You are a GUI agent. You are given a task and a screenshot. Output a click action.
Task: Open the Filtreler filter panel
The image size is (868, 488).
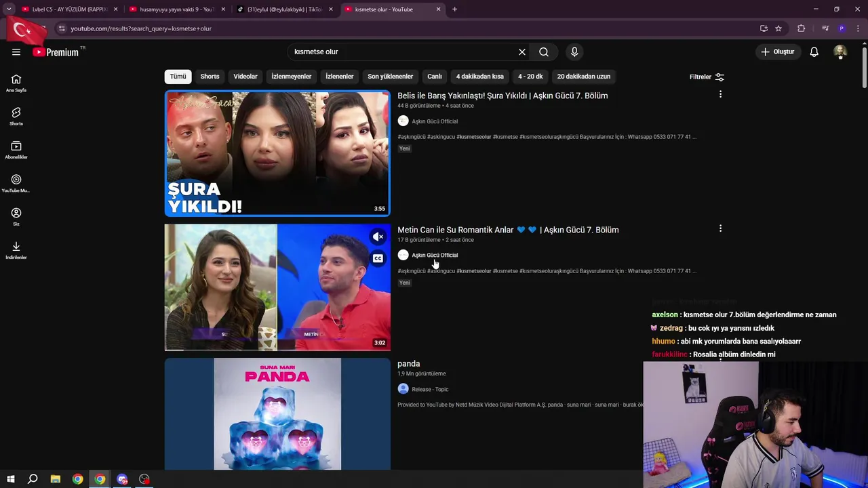(707, 77)
